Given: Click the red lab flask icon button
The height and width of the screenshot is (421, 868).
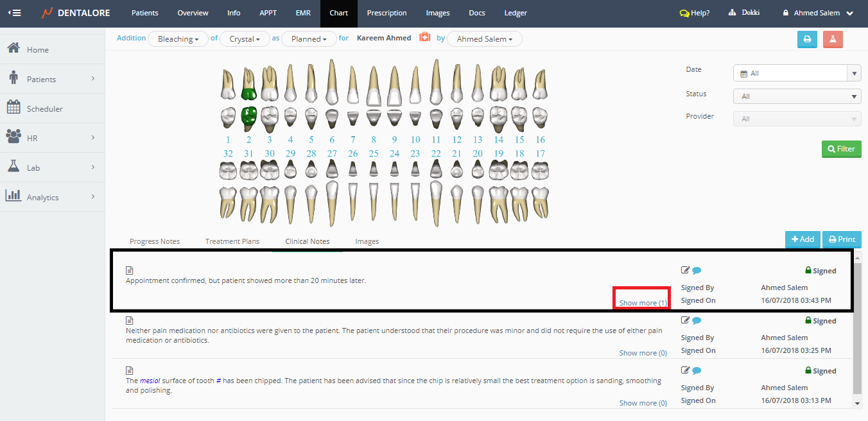Looking at the screenshot, I should [x=833, y=39].
